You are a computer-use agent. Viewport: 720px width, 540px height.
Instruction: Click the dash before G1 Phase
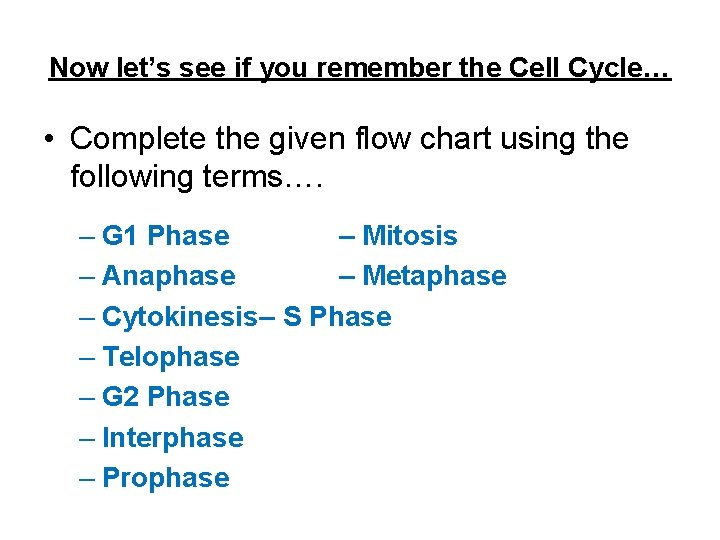(x=87, y=237)
